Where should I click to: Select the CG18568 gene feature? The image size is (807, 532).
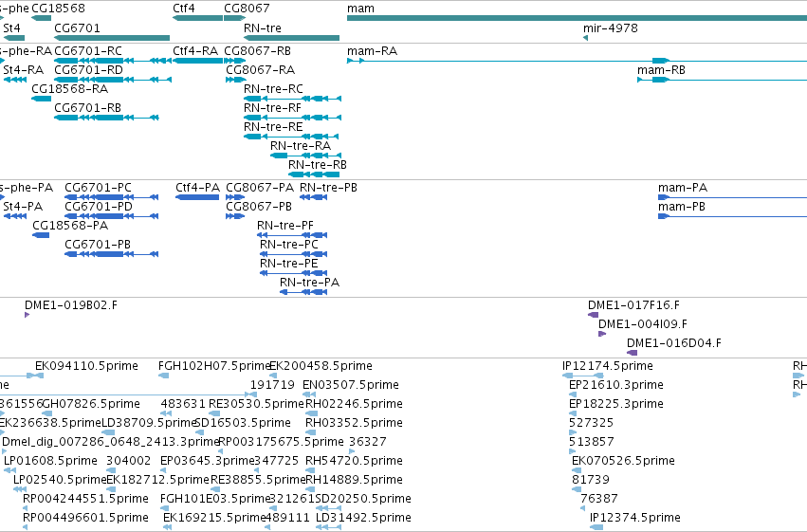coord(41,18)
